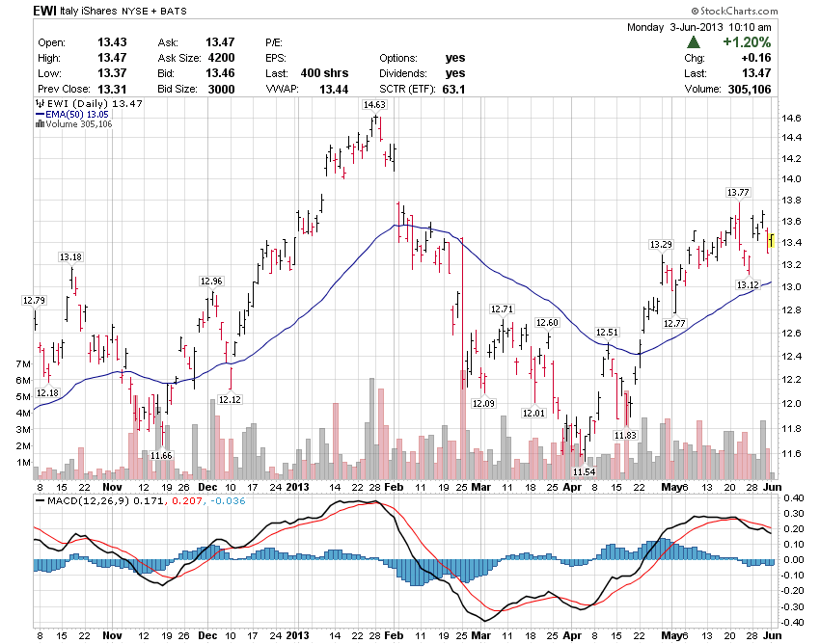Click the 14.6 price axis tick

[791, 119]
